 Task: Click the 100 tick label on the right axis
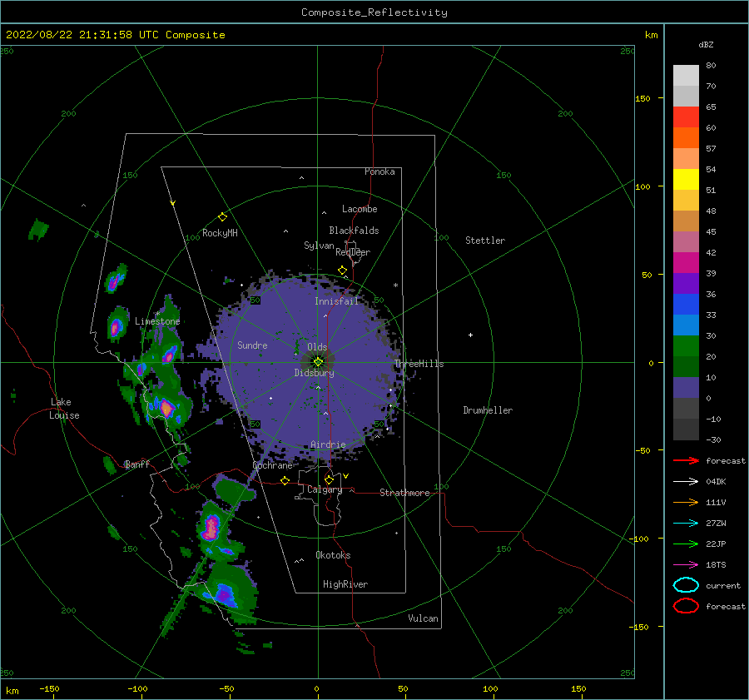[x=642, y=186]
